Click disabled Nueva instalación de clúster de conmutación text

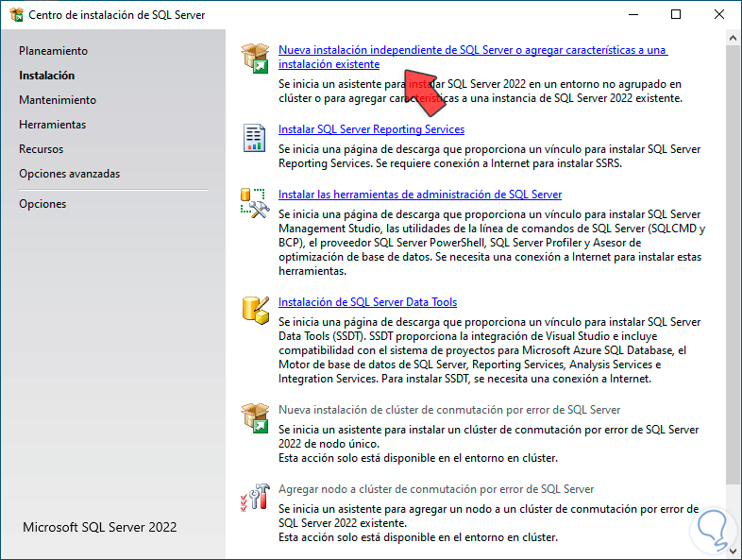coord(449,410)
